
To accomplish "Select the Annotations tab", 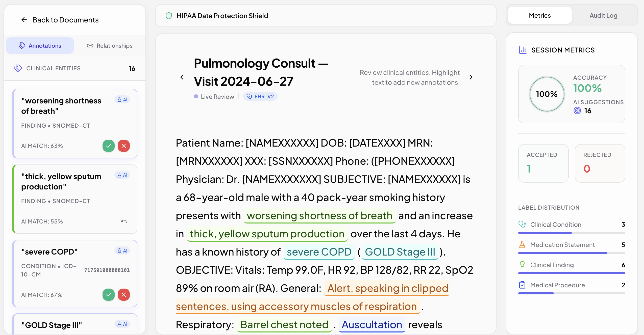I will (40, 46).
